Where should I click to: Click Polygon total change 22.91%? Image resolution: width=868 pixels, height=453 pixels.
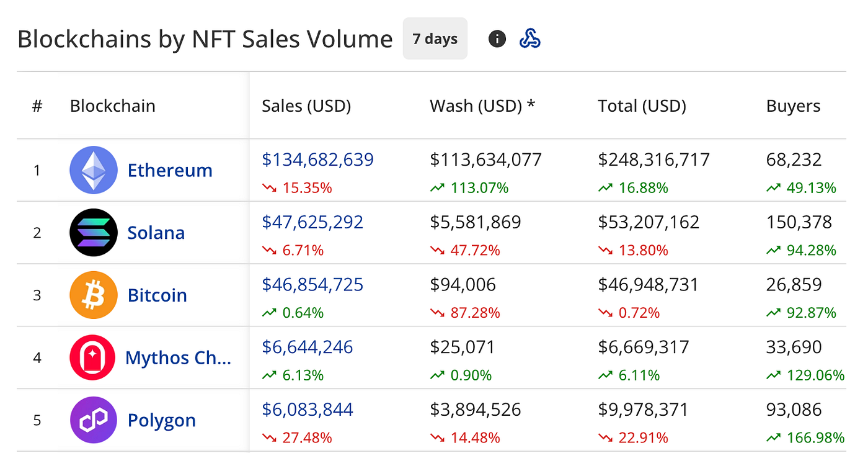coord(634,438)
